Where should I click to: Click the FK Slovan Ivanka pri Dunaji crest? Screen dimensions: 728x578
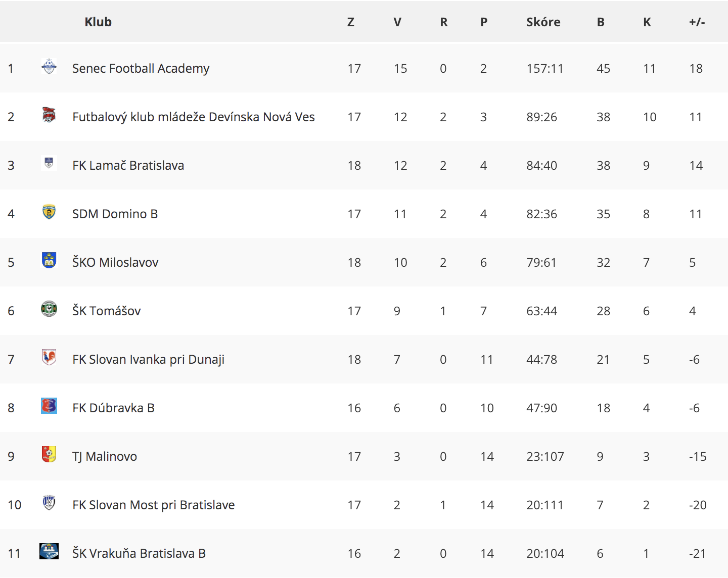coord(49,357)
